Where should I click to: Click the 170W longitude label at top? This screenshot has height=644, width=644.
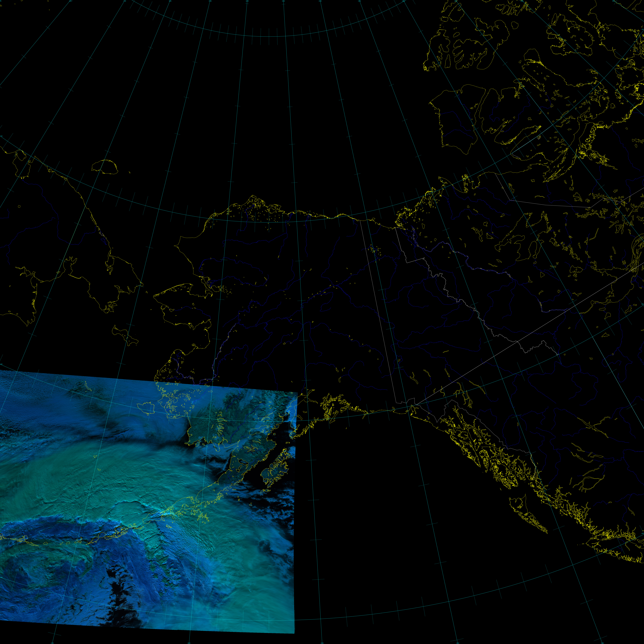click(210, 1)
